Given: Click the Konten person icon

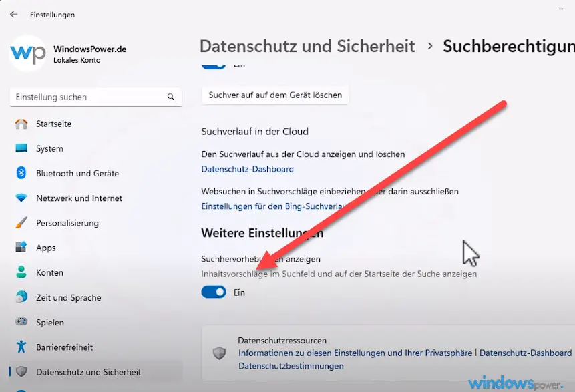Looking at the screenshot, I should click(x=21, y=272).
